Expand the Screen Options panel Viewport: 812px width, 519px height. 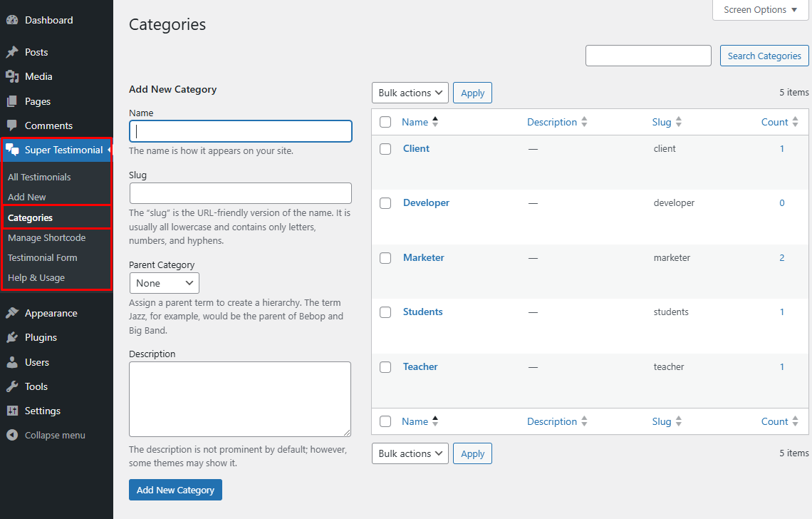pos(760,10)
